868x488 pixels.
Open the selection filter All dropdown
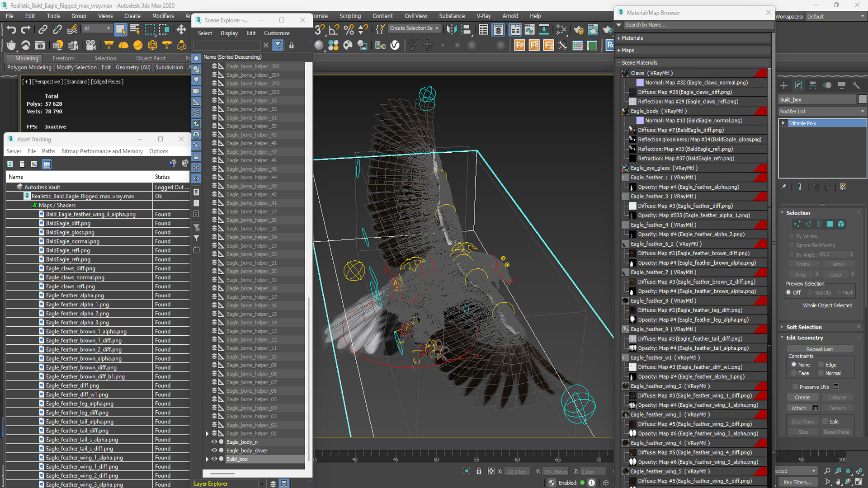pos(97,28)
